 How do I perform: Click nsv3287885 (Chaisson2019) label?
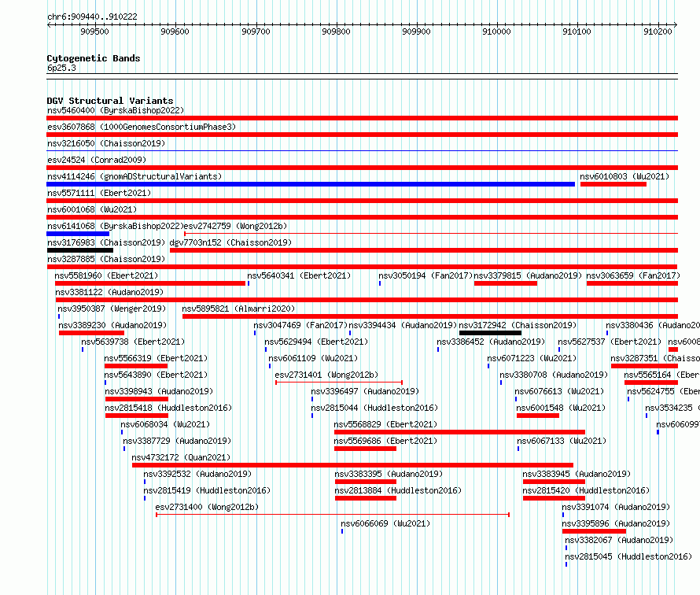click(x=106, y=259)
